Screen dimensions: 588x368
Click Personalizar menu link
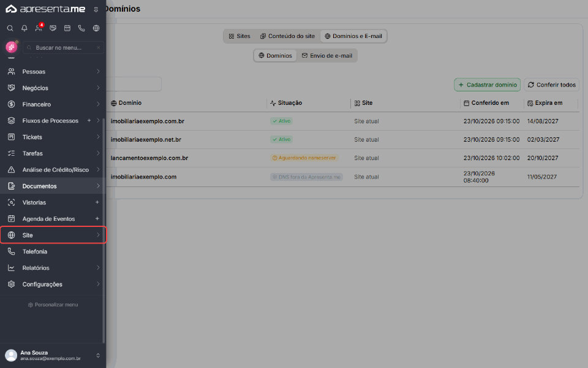pos(53,305)
